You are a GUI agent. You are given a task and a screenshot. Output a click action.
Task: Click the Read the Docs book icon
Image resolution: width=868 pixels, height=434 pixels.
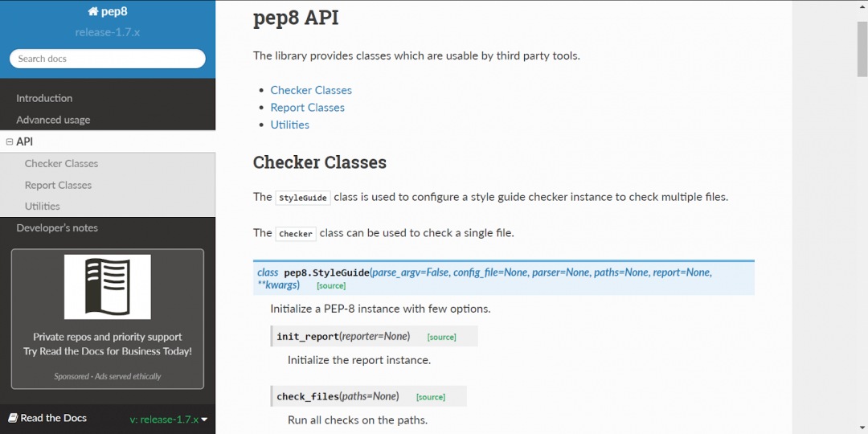coord(13,418)
